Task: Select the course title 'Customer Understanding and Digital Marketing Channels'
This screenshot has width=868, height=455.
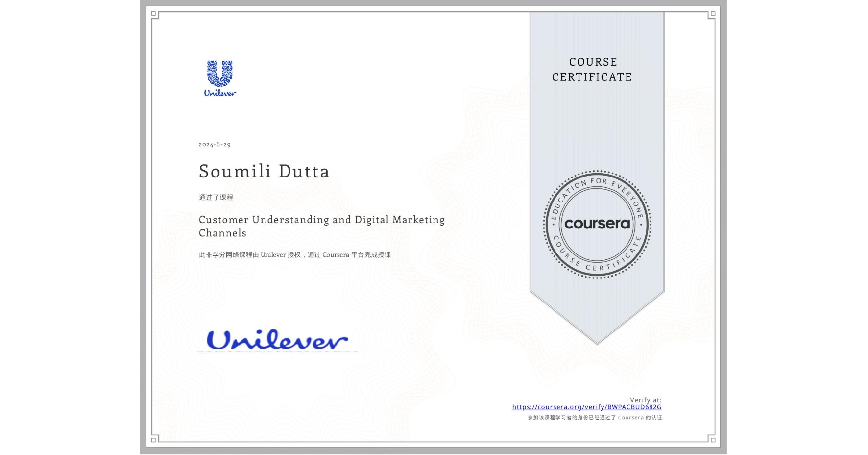Action: [x=322, y=226]
